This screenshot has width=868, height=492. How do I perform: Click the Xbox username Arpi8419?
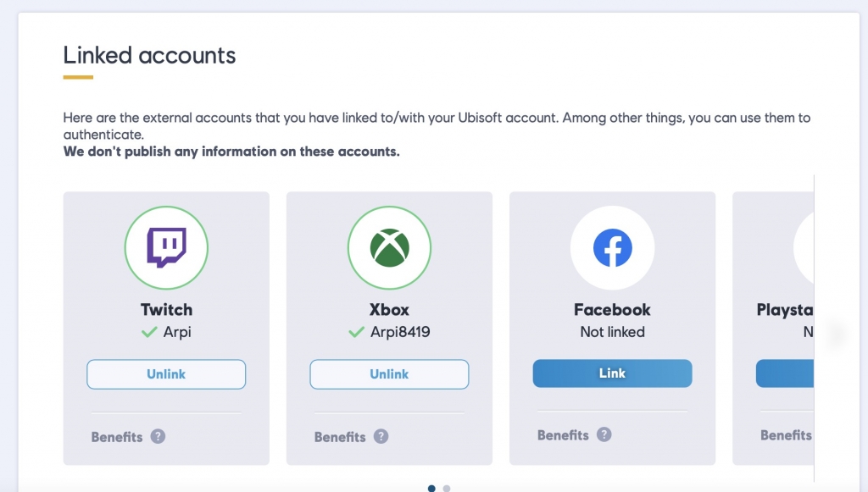pos(400,332)
